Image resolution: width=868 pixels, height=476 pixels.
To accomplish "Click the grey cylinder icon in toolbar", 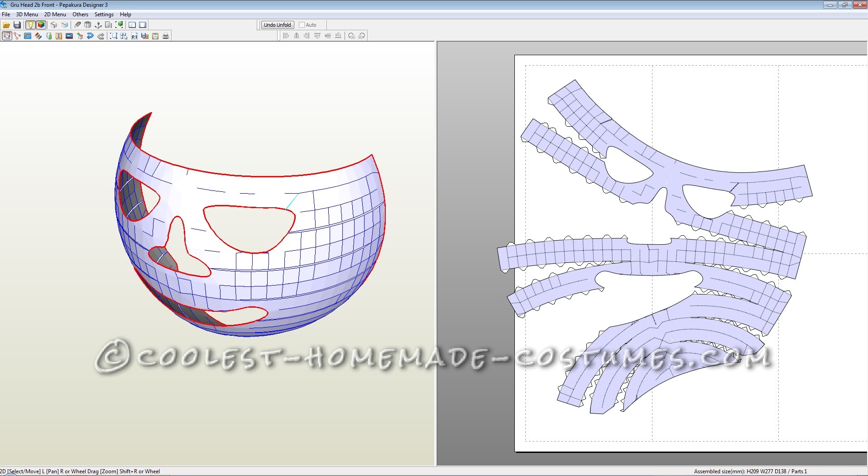I will (88, 25).
